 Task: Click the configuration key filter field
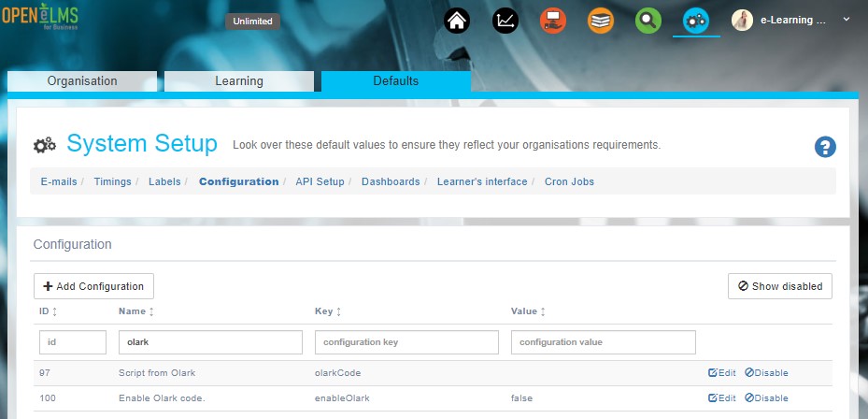click(406, 342)
